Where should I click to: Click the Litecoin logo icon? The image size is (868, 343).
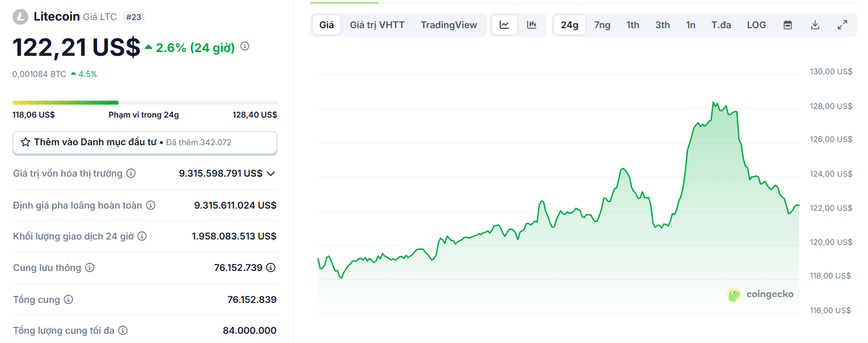pos(21,17)
